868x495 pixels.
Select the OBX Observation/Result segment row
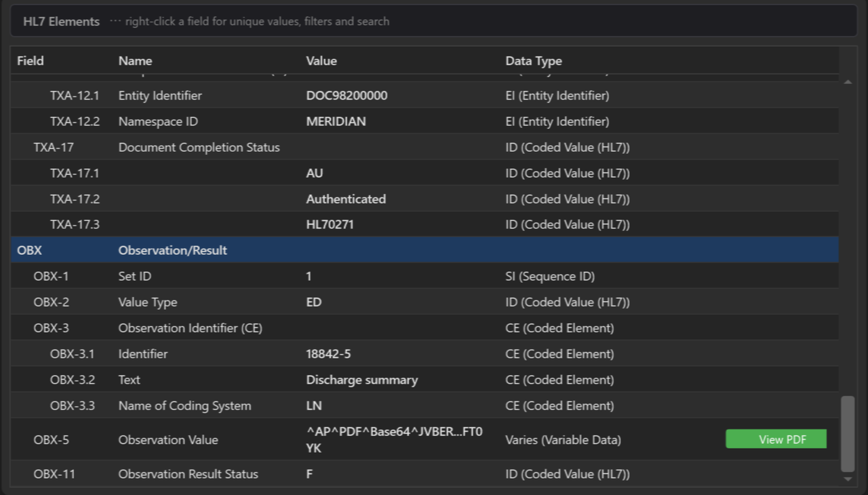point(425,250)
